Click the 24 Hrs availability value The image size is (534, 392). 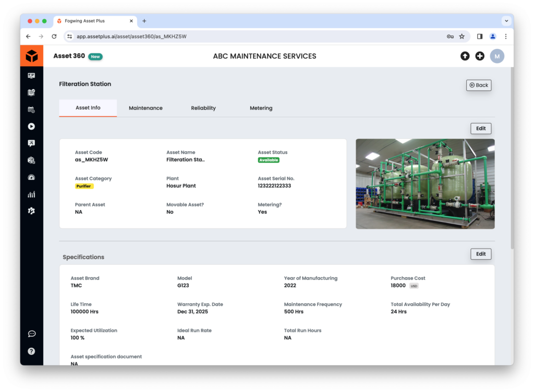pyautogui.click(x=398, y=312)
